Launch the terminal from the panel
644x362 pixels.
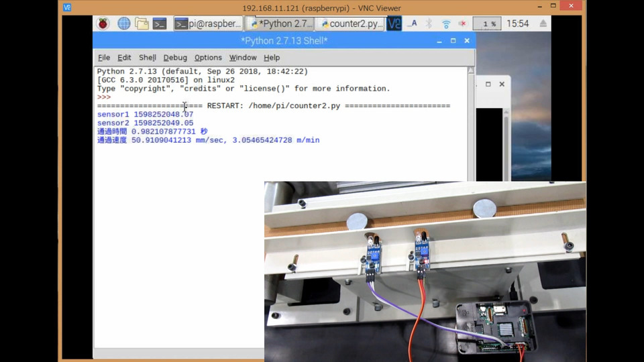click(160, 24)
